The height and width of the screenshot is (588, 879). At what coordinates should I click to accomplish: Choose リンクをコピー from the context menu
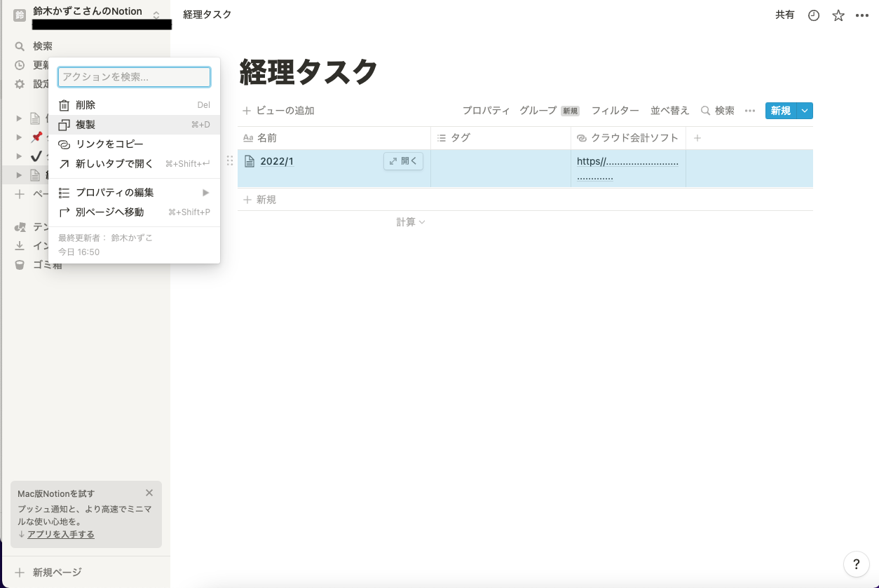pos(135,144)
